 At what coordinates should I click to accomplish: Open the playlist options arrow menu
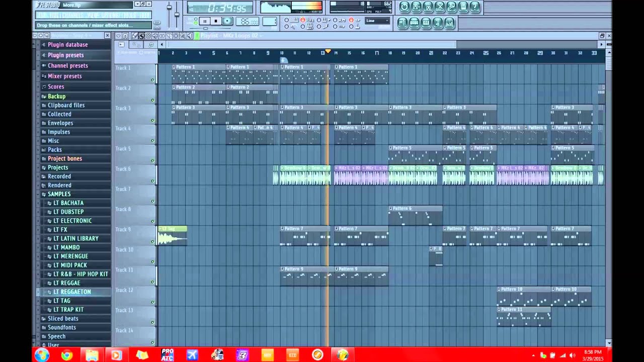coord(118,36)
